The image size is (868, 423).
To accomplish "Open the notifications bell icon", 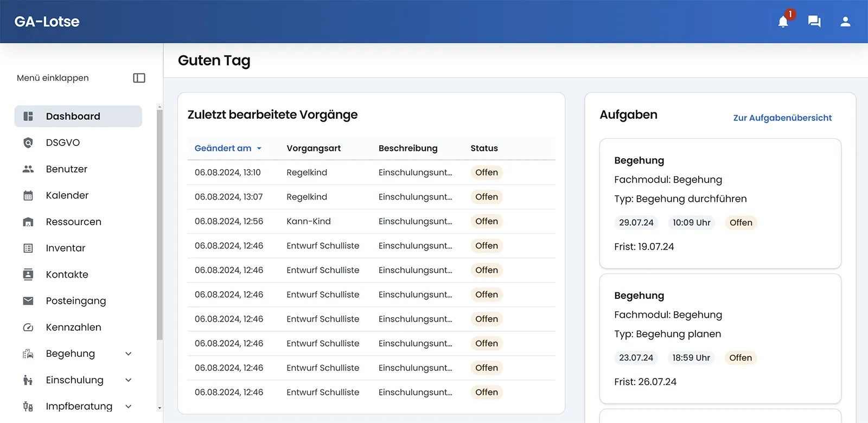I will (x=783, y=22).
